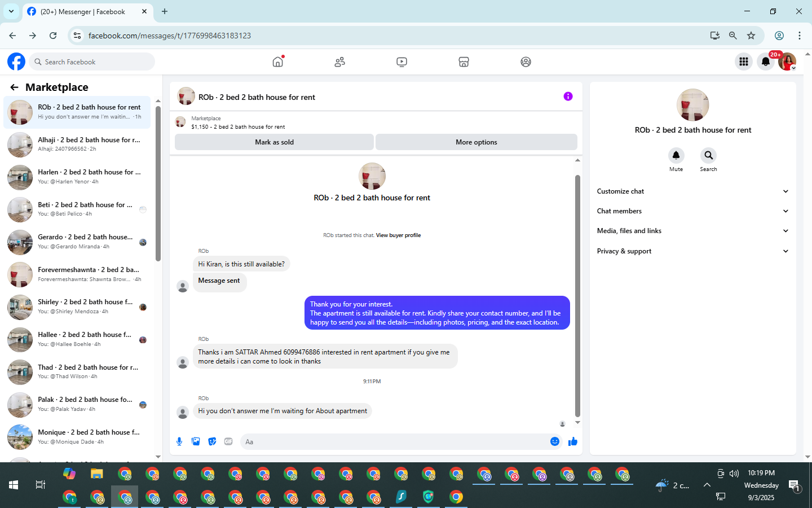Image resolution: width=812 pixels, height=508 pixels.
Task: Open the Groups icon in top navigation
Action: coord(526,62)
